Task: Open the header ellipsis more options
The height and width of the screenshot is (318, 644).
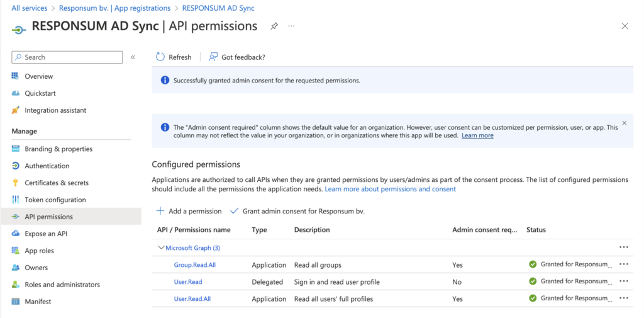Action: 291,26
